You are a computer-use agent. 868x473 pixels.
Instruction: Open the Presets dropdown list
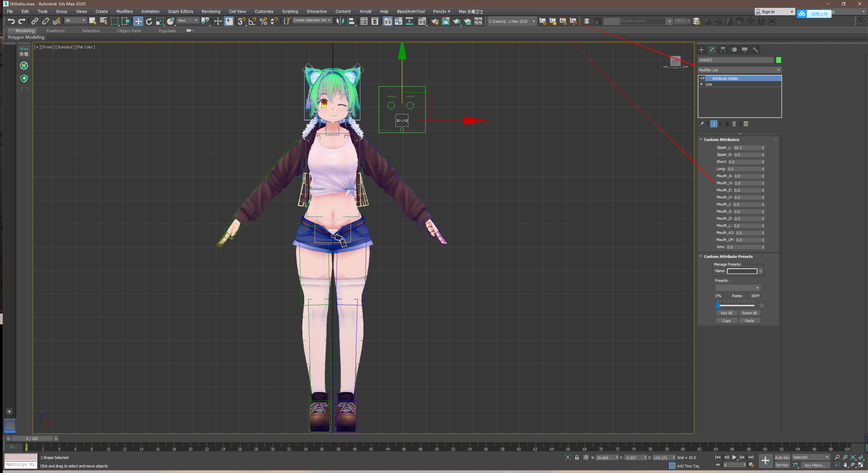(x=738, y=287)
